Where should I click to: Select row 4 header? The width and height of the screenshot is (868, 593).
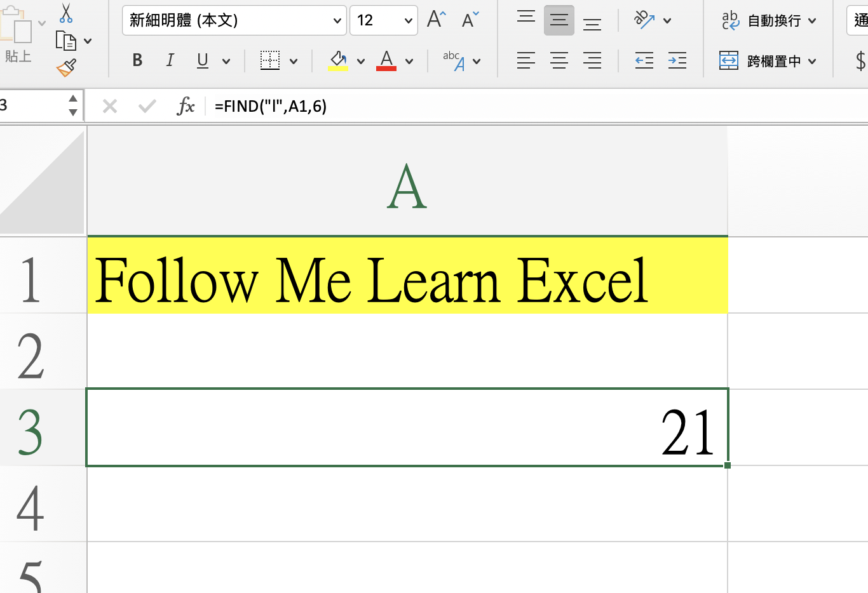43,503
